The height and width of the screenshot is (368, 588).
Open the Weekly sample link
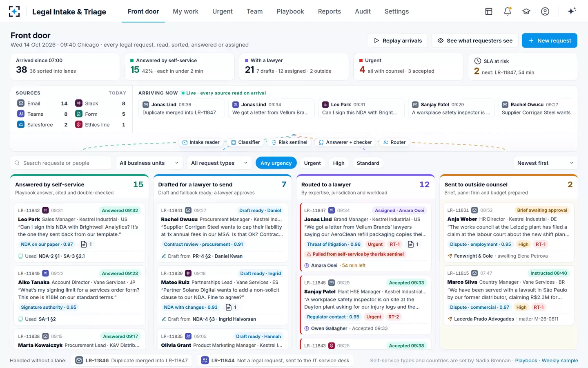tap(560, 361)
